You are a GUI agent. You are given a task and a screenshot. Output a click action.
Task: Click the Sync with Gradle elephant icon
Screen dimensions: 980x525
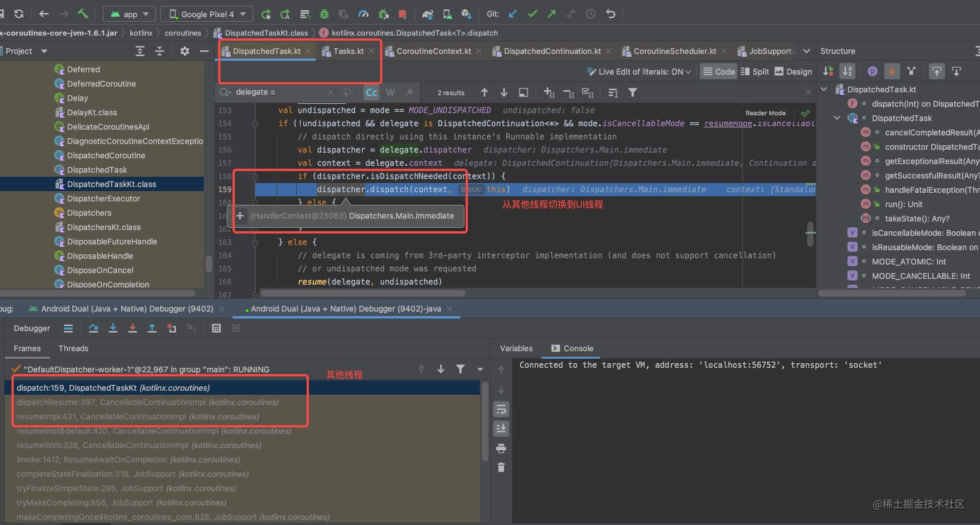click(x=428, y=14)
